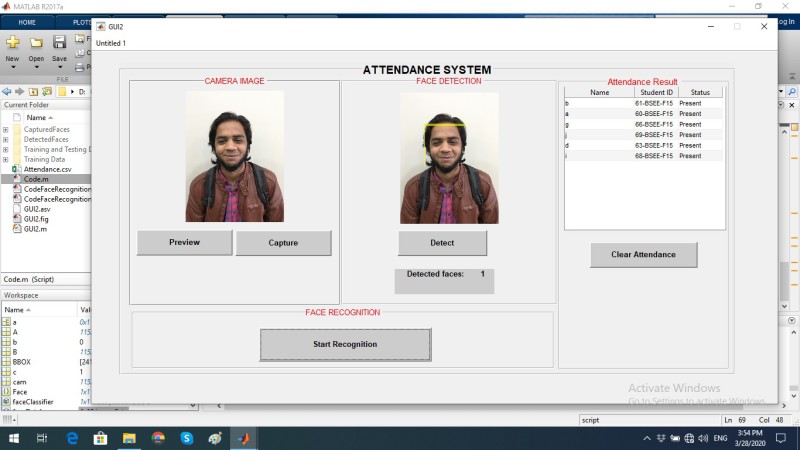
Task: Expand the Training Data folder
Action: coord(6,159)
